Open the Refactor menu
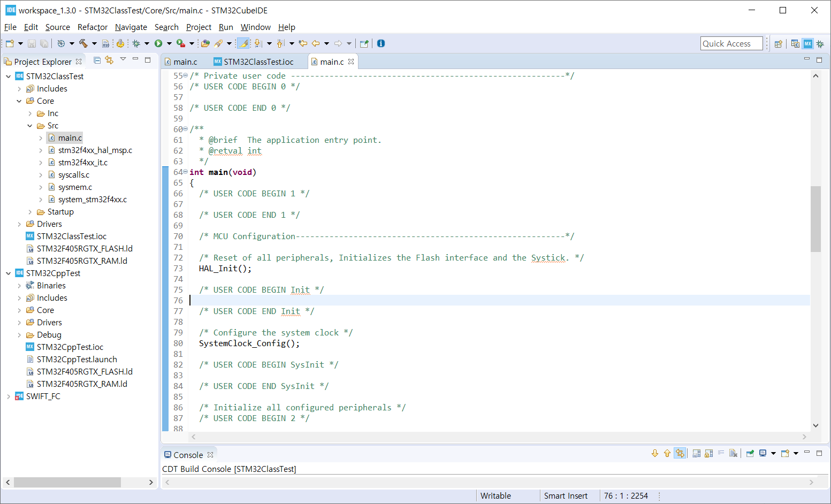 (x=93, y=27)
